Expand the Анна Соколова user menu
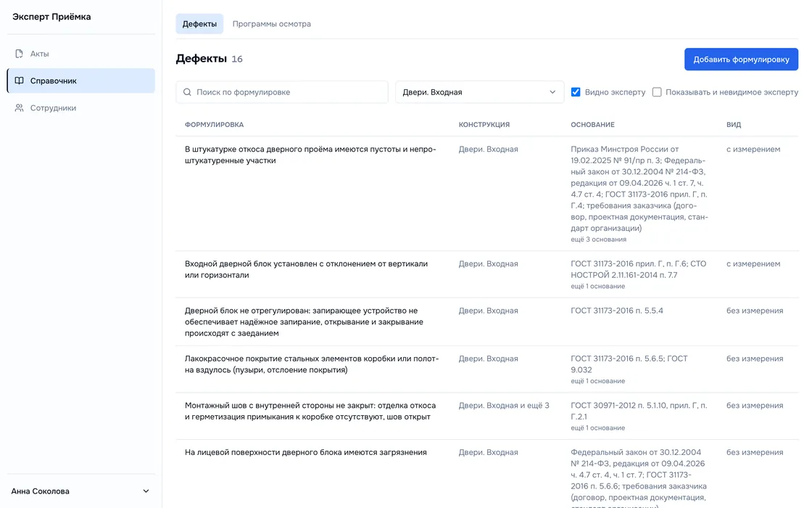This screenshot has height=508, width=812. pyautogui.click(x=80, y=491)
